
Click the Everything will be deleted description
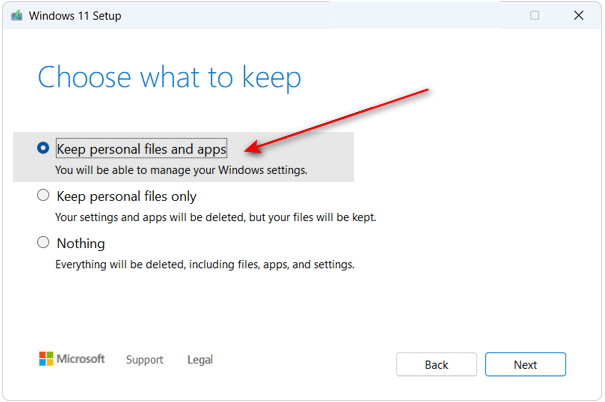[x=204, y=265]
